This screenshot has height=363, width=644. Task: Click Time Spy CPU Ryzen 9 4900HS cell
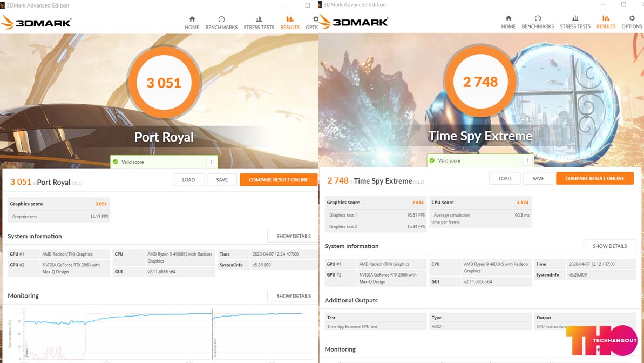pos(497,267)
